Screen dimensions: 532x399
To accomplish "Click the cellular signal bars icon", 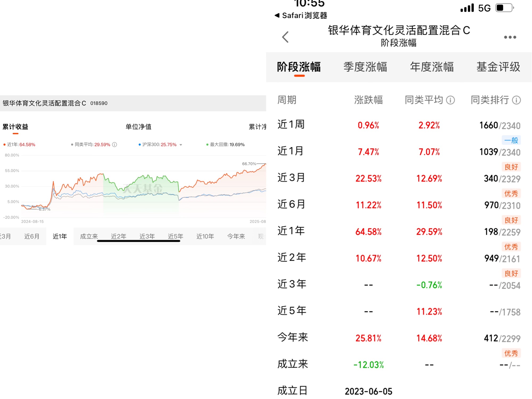I will [467, 8].
